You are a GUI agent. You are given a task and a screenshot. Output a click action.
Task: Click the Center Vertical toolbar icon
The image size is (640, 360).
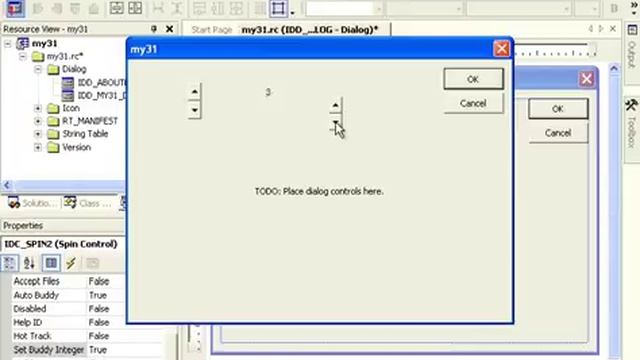coord(116,8)
